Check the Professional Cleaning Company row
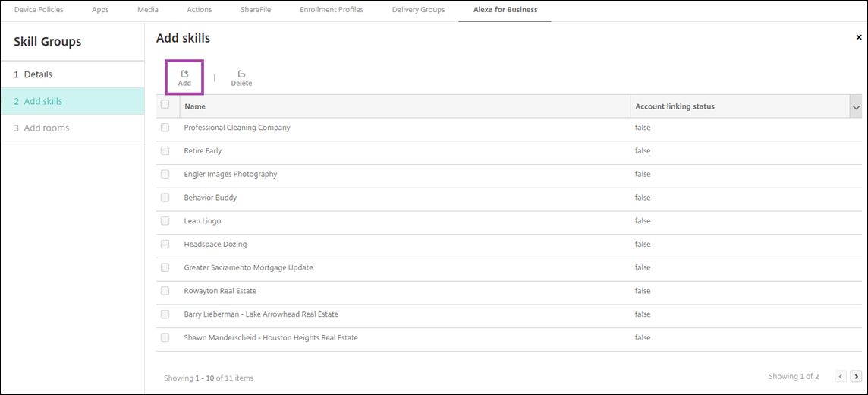 [x=165, y=128]
